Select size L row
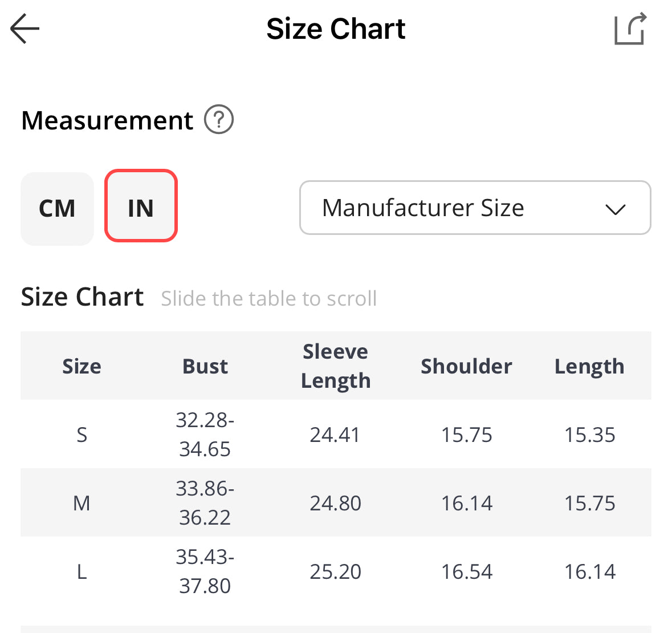The height and width of the screenshot is (633, 672). [x=82, y=571]
